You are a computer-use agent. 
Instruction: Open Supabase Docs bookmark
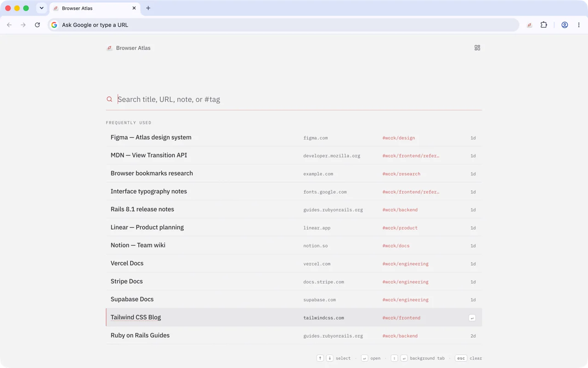tap(294, 299)
